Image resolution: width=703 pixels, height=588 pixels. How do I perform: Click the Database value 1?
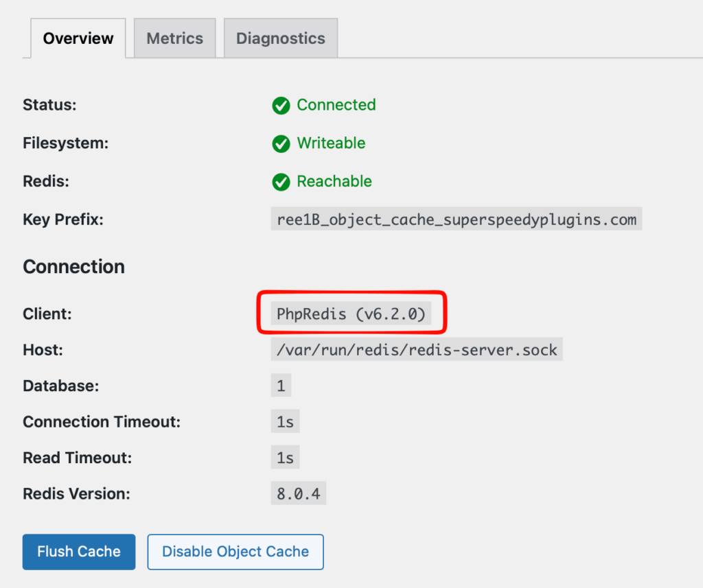[281, 386]
